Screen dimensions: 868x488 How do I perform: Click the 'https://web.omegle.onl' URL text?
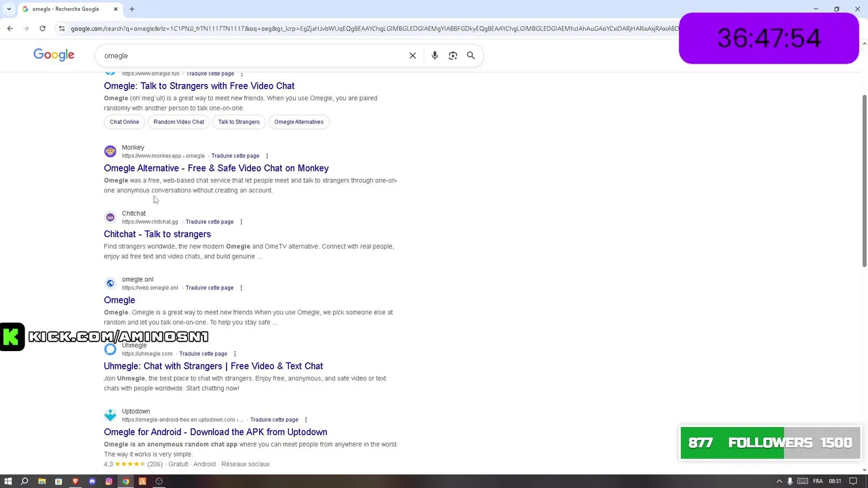(x=150, y=287)
